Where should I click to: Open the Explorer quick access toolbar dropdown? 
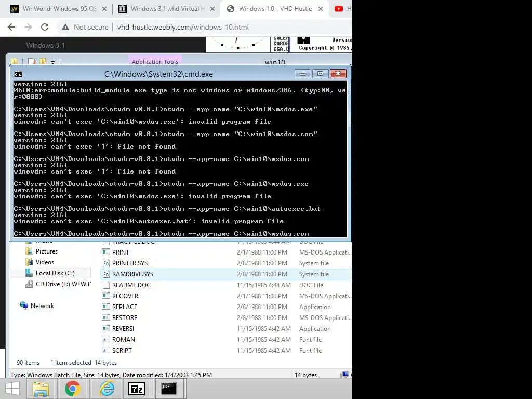52,62
